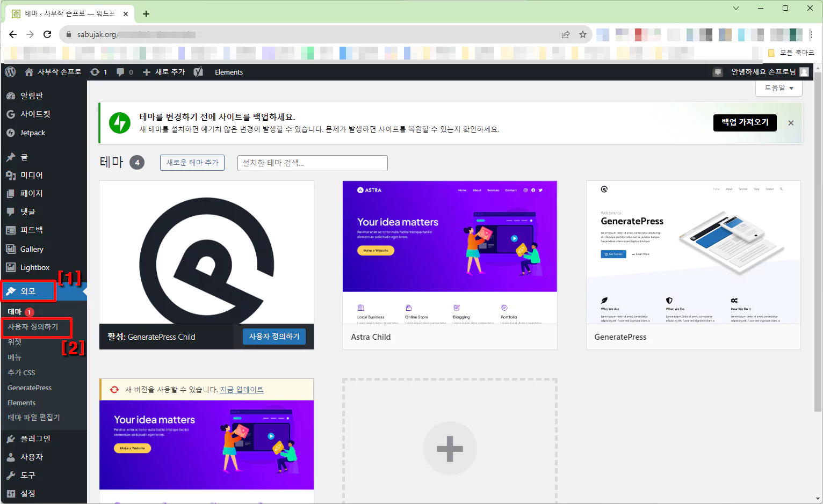823x504 pixels.
Task: Click the 지금 업데이트 link
Action: pos(242,390)
